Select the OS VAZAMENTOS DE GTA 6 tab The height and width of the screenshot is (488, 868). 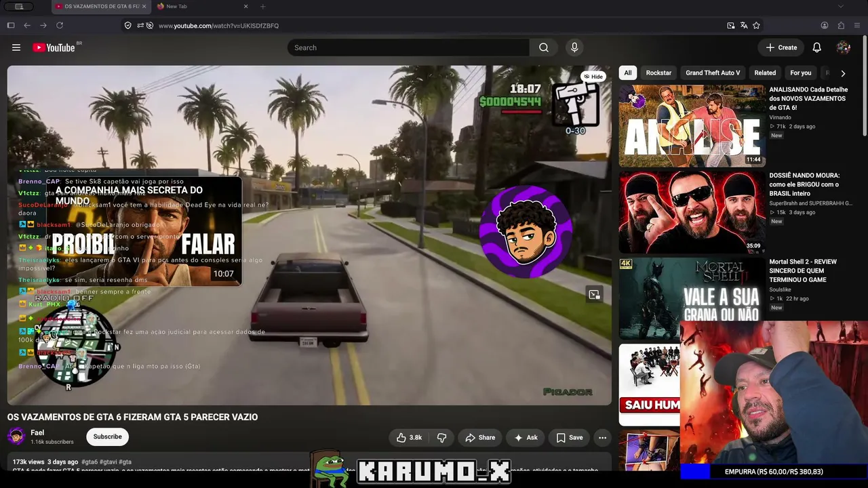100,7
